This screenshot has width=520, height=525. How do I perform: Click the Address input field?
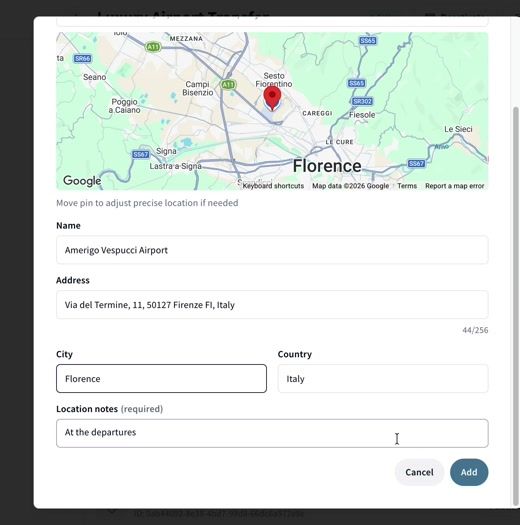(x=272, y=305)
